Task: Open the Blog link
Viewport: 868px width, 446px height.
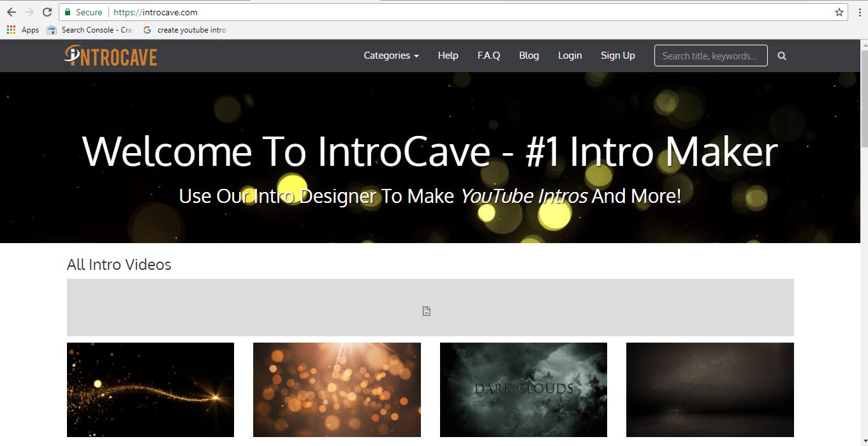Action: pos(529,56)
